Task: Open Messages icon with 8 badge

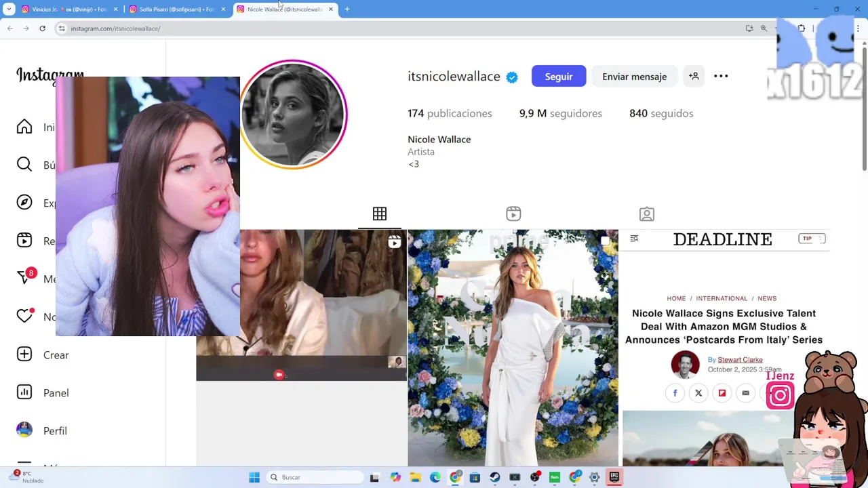Action: 24,278
